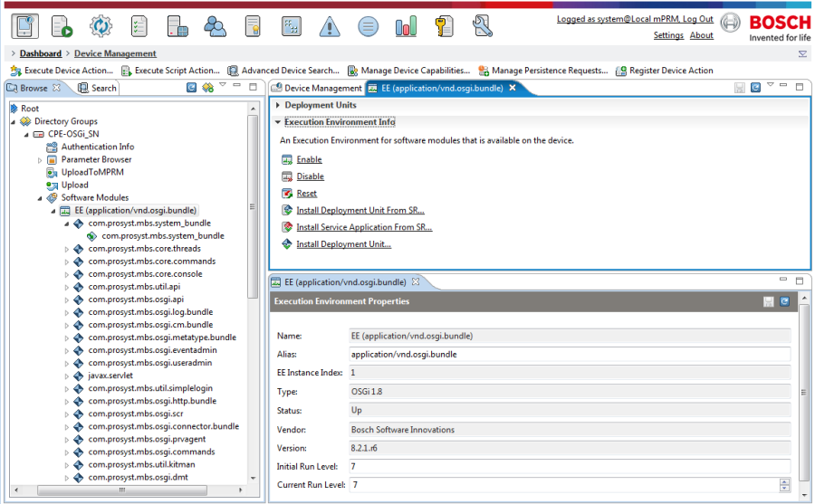Open the wrench tools icon
Viewport: 815px width, 504px height.
point(483,26)
